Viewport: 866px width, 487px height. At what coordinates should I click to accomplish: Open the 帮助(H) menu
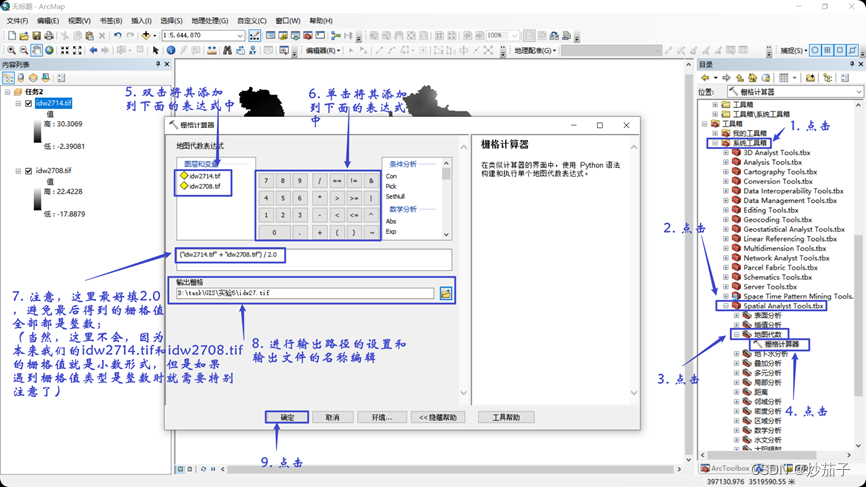coord(321,20)
